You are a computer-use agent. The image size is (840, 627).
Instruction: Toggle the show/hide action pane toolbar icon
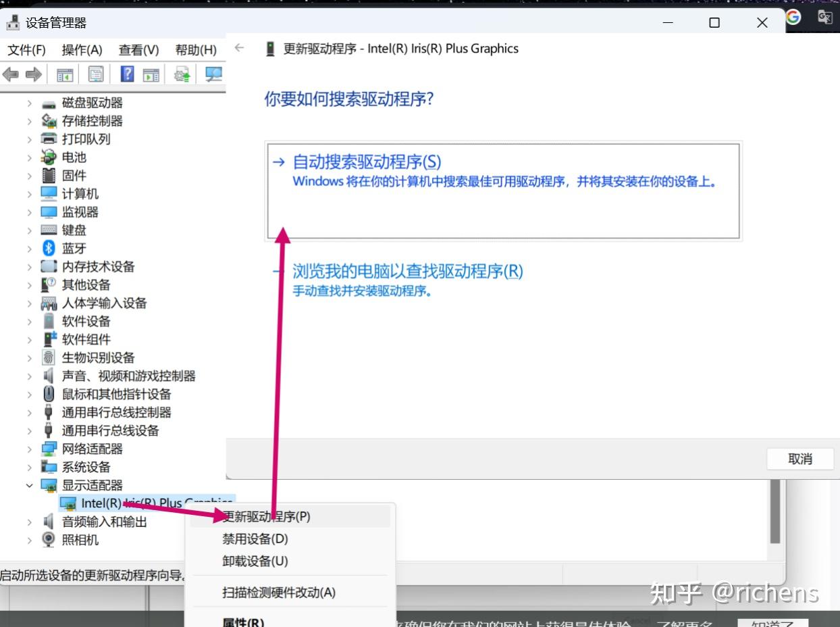tap(151, 74)
